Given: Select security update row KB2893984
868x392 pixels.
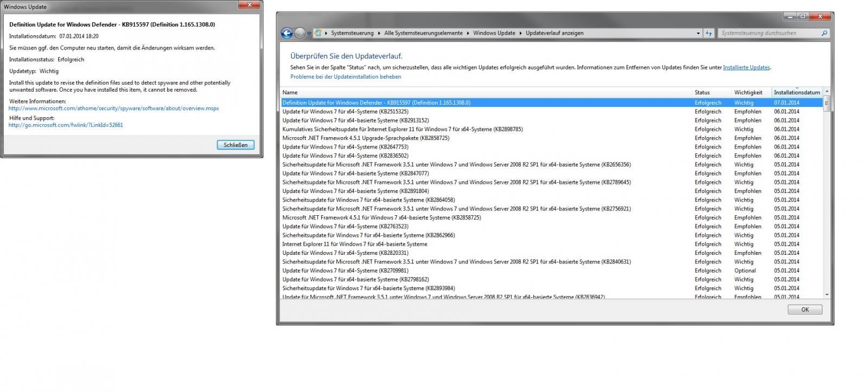Looking at the screenshot, I should (x=552, y=288).
